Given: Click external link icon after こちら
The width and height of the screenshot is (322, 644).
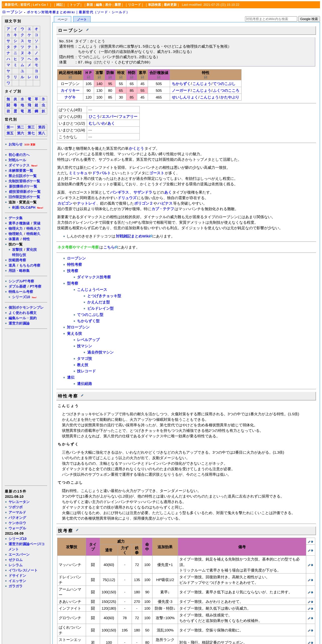Looking at the screenshot, I should point(116,247).
